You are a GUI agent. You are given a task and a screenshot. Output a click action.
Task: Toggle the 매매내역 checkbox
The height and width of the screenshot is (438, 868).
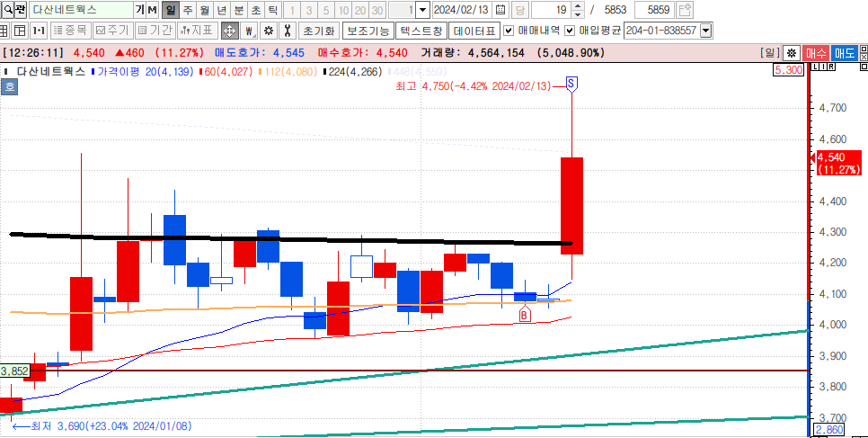pyautogui.click(x=509, y=31)
